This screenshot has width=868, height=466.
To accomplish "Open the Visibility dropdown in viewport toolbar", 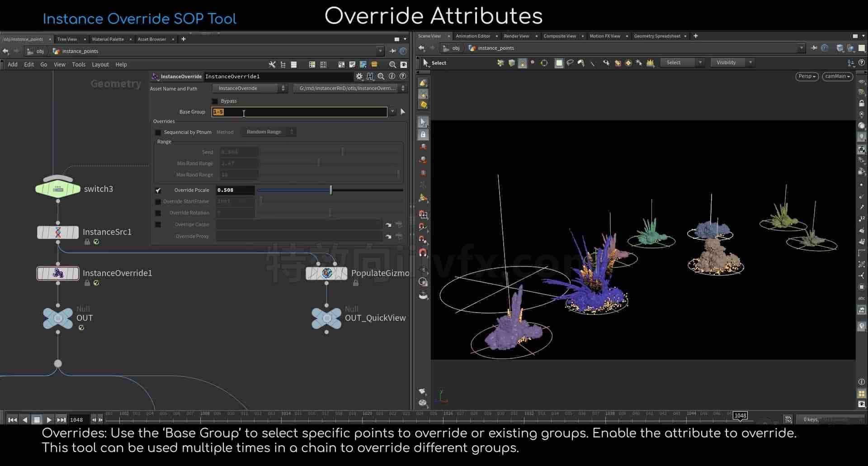I will tap(732, 63).
